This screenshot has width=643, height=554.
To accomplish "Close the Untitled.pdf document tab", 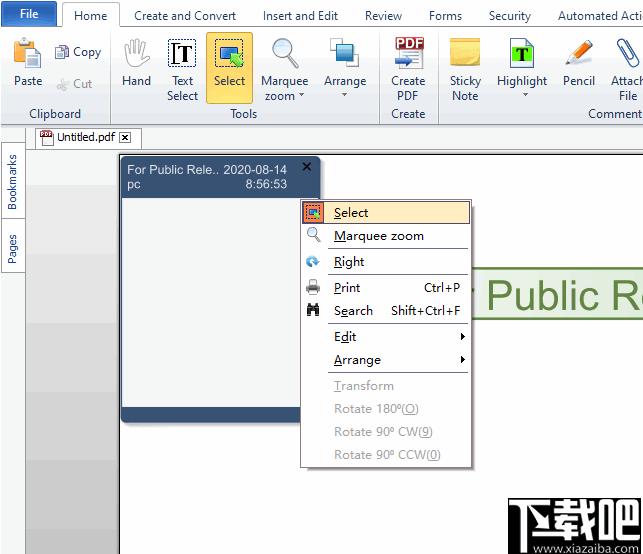I will coord(125,137).
